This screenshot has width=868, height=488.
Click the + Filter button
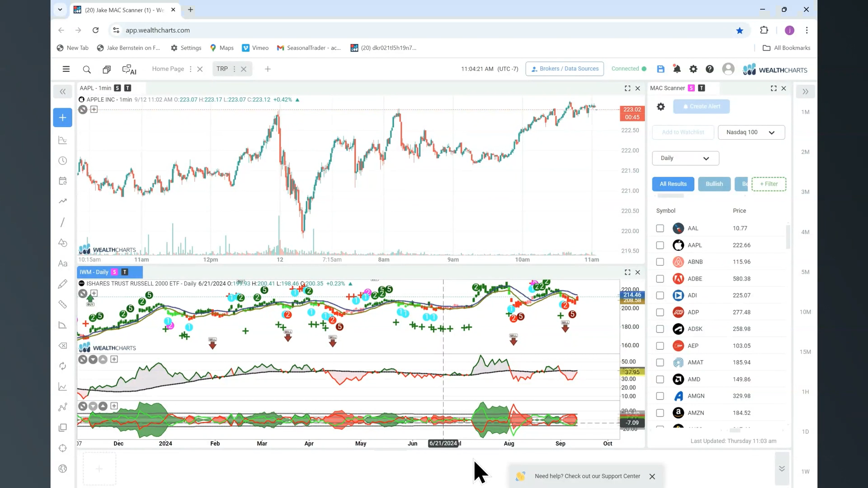click(769, 184)
